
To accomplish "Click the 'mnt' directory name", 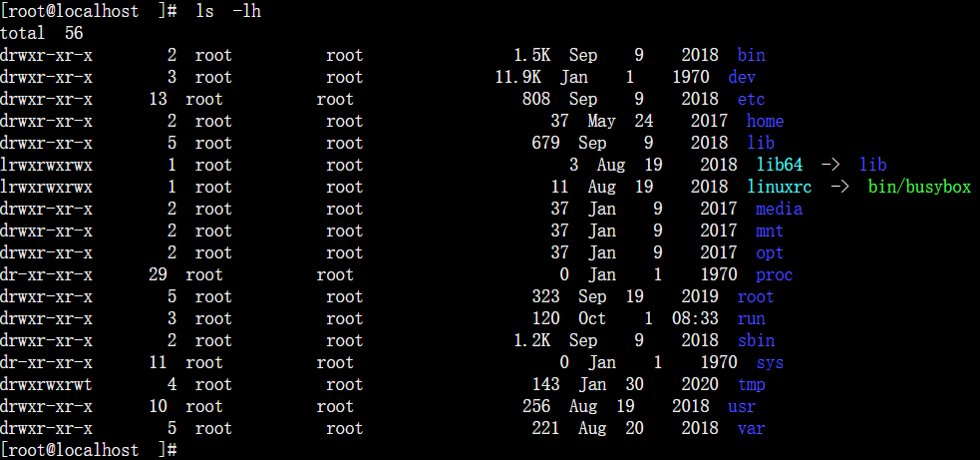I will 770,230.
